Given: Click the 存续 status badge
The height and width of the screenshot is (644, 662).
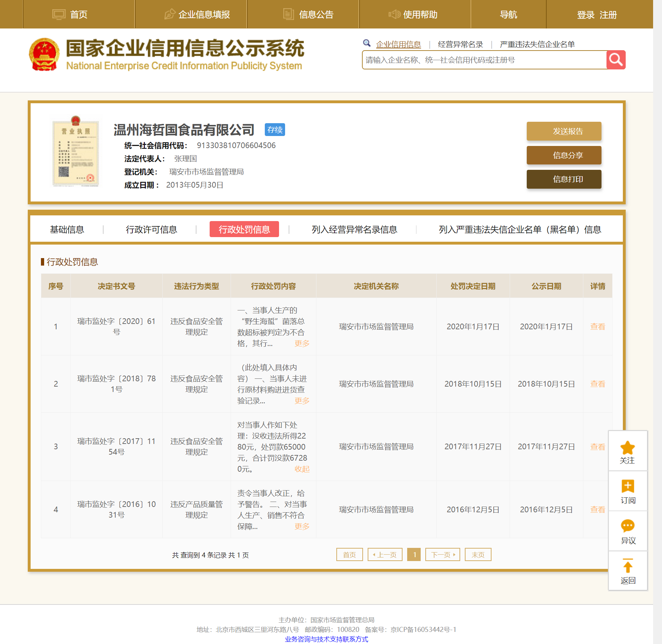Looking at the screenshot, I should 275,130.
